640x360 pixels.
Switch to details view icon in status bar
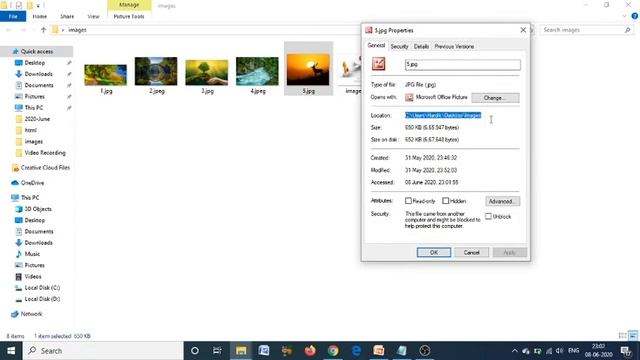[622, 336]
